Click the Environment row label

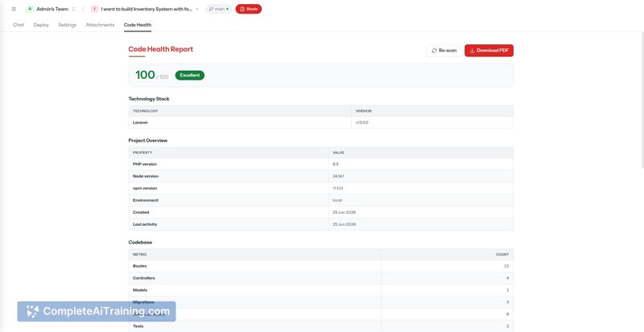pos(146,200)
